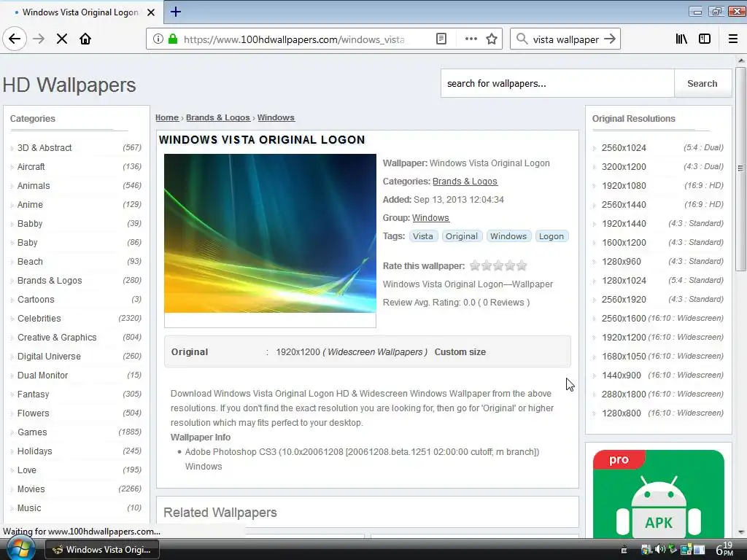Viewport: 747px width, 560px height.
Task: Click the volume speaker tray icon
Action: point(659,550)
